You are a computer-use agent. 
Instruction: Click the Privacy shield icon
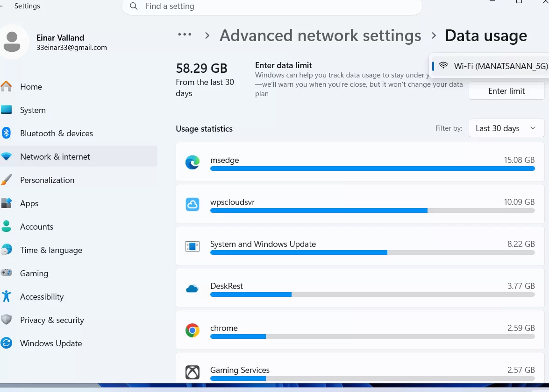point(6,320)
